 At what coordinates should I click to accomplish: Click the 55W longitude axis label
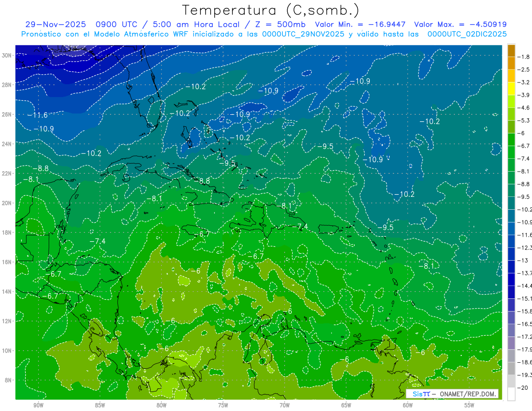click(x=469, y=405)
